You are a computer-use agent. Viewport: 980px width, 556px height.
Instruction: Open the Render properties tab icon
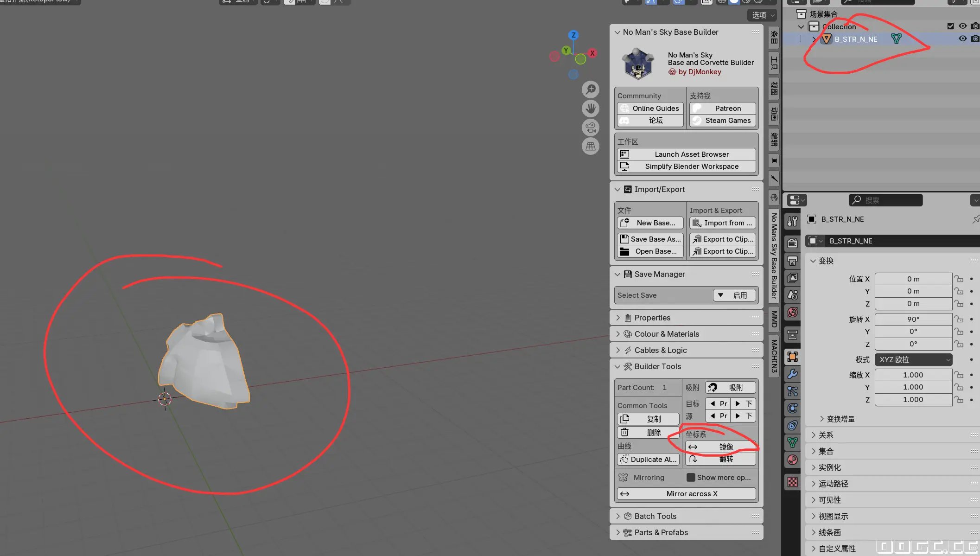click(793, 243)
